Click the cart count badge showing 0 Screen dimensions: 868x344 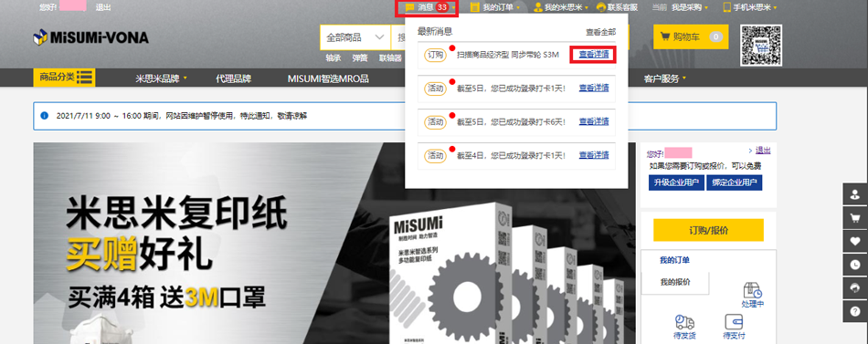tap(715, 37)
